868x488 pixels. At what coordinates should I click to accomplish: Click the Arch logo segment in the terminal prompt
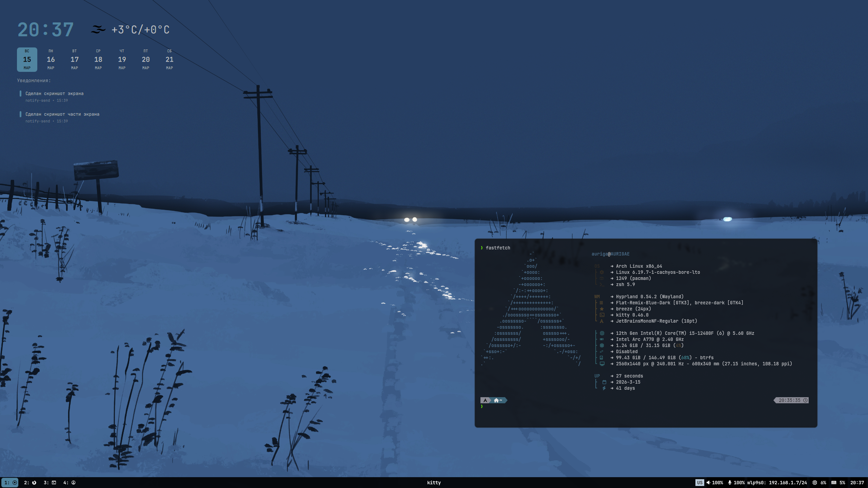[485, 400]
